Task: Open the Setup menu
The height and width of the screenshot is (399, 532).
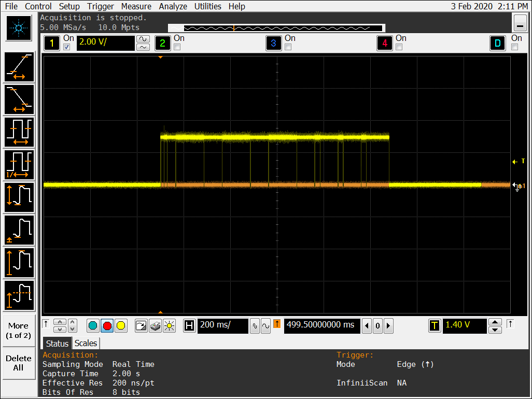Action: (69, 6)
